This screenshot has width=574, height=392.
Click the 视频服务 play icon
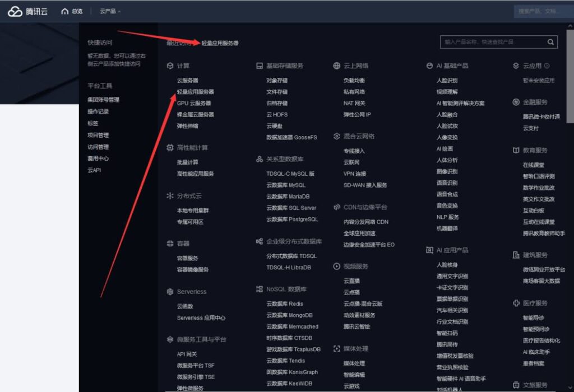click(x=336, y=266)
